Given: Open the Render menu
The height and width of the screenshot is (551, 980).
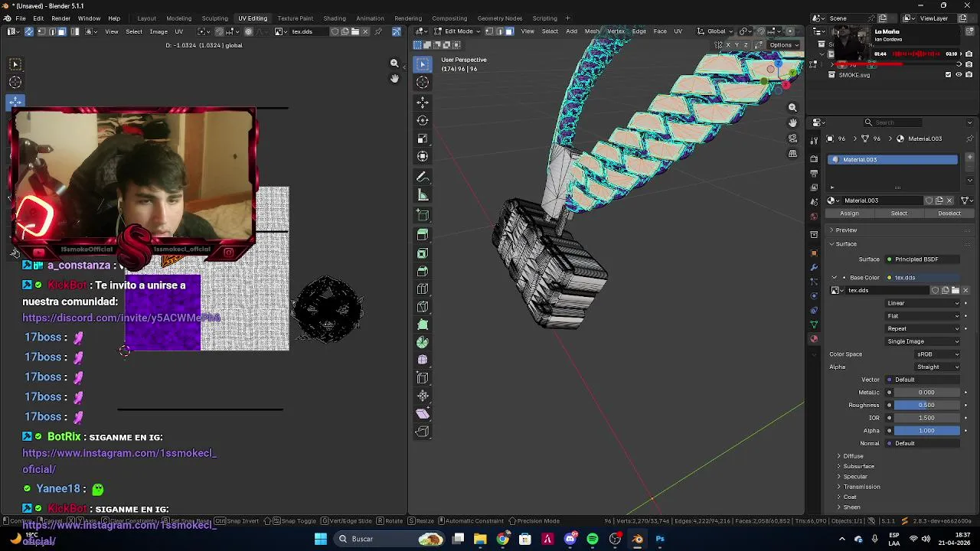Looking at the screenshot, I should [x=60, y=18].
